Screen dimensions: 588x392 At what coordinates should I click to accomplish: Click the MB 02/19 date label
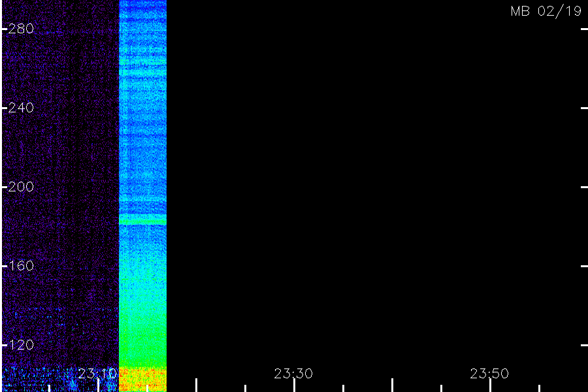pyautogui.click(x=546, y=11)
